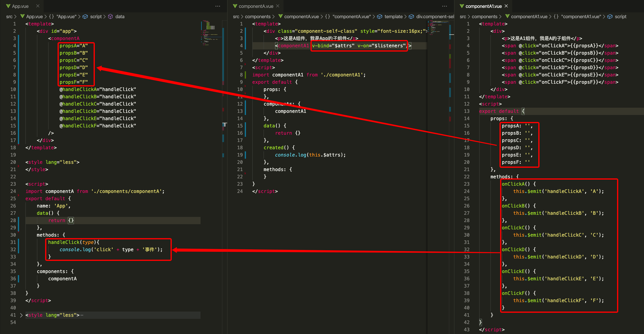Click the data symbol icon in App.vue breadcrumb

tap(111, 17)
